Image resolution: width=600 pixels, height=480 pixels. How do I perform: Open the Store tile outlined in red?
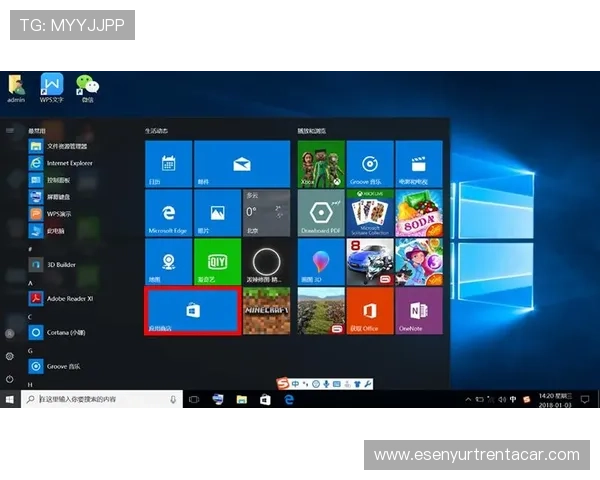[x=193, y=311]
